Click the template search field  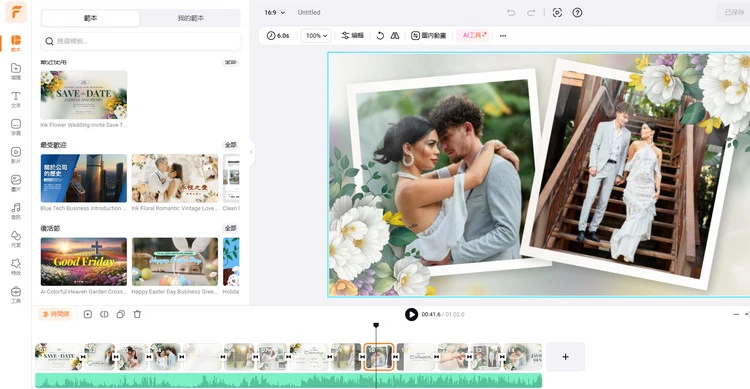coord(141,41)
